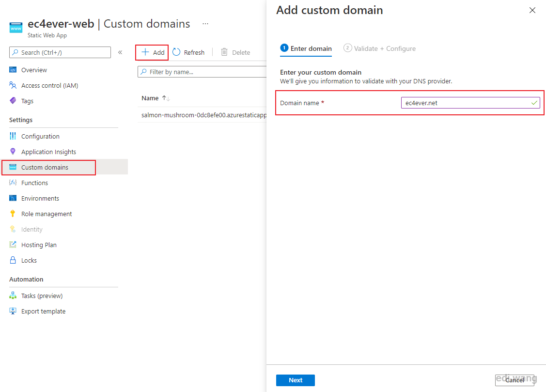546x392 pixels.
Task: Click the Role management key icon
Action: 13,213
